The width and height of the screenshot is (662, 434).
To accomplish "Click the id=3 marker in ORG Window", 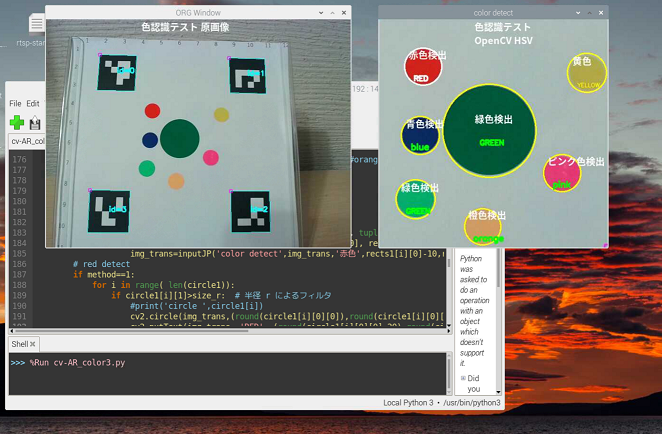I will tap(109, 211).
